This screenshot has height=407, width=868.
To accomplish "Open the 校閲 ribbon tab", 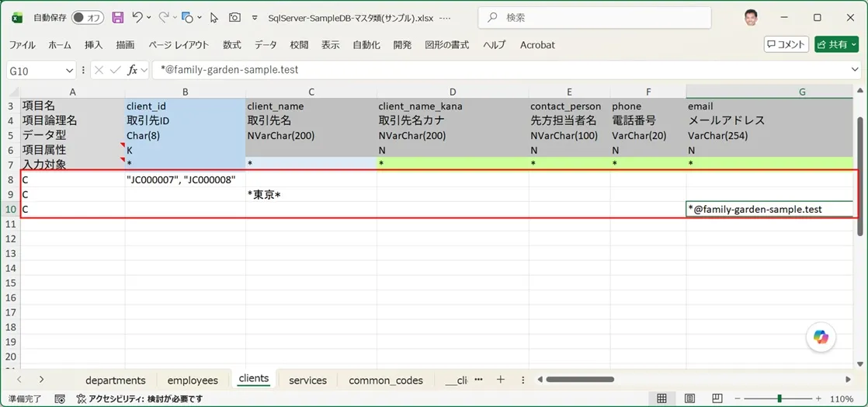I will pos(299,45).
